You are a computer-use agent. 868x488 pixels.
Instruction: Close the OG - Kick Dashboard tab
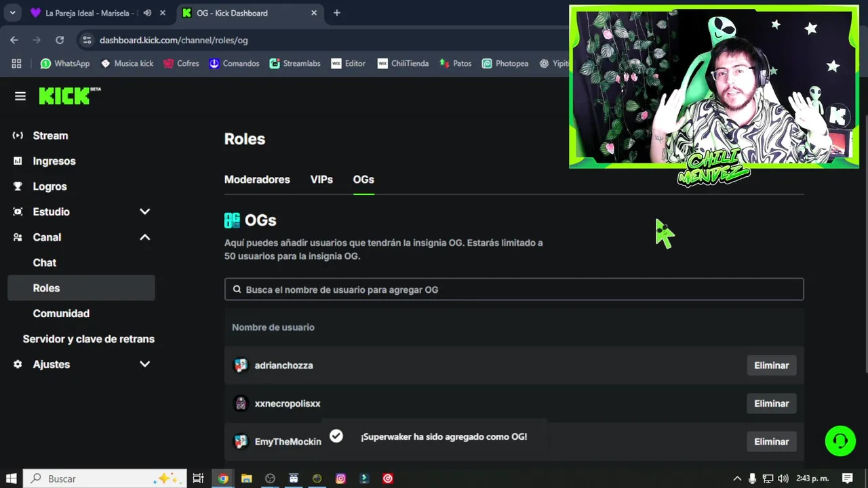(314, 13)
